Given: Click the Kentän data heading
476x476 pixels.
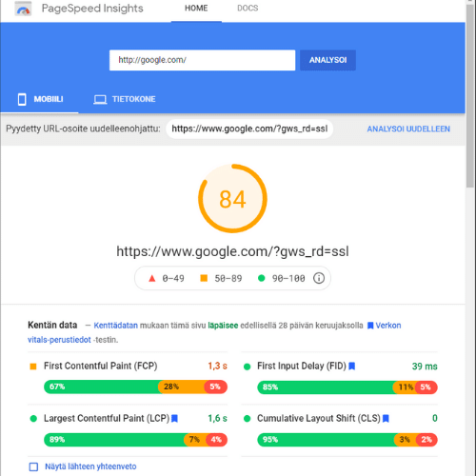Looking at the screenshot, I should click(x=52, y=326).
